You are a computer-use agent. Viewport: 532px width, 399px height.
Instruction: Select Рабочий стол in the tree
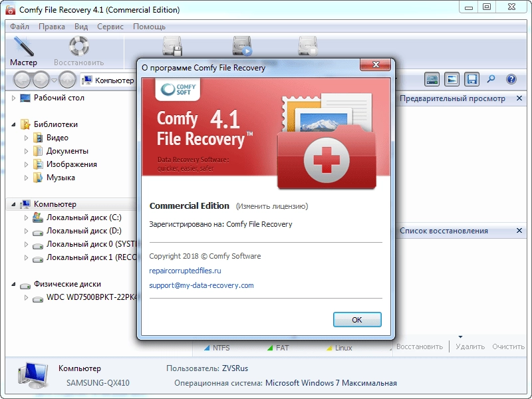point(59,98)
